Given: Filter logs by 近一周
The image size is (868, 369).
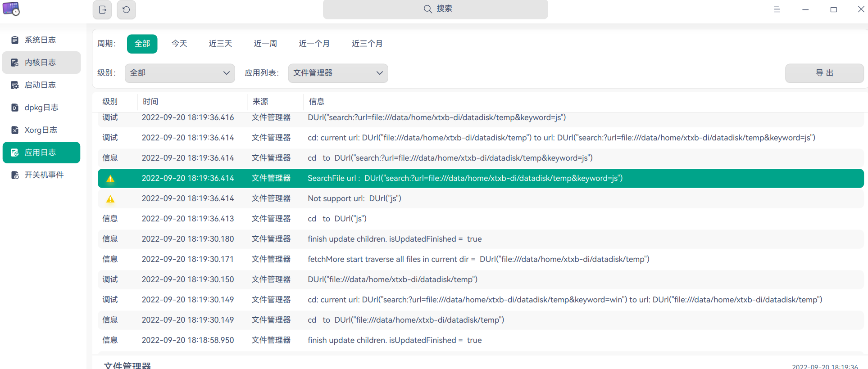Looking at the screenshot, I should tap(265, 44).
